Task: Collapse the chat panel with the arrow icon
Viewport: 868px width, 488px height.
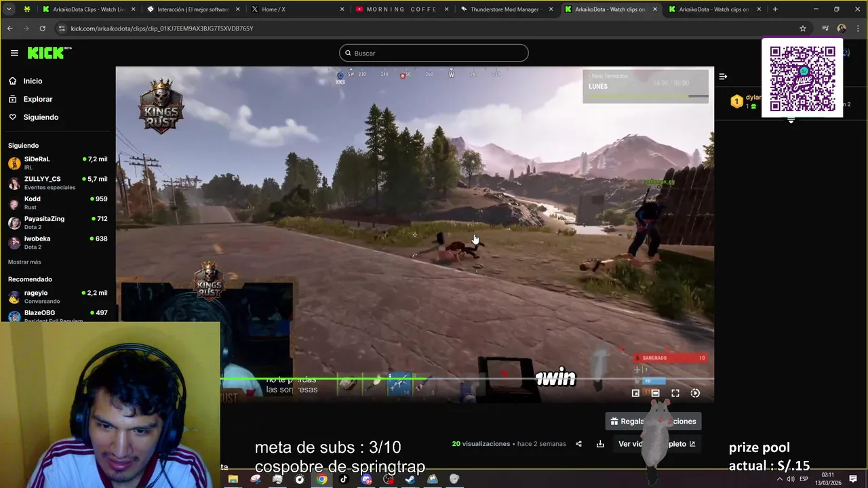Action: (723, 77)
